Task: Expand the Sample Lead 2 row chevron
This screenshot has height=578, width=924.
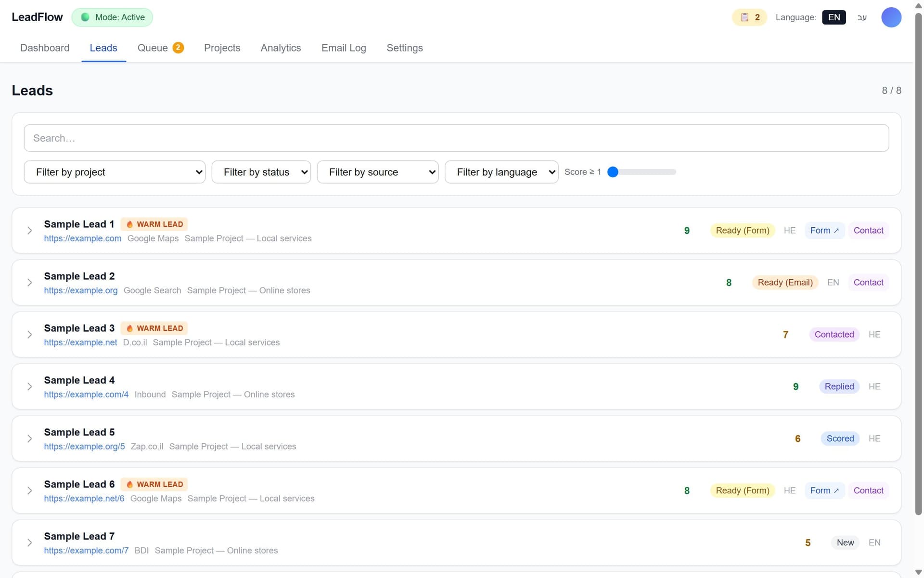Action: tap(29, 282)
